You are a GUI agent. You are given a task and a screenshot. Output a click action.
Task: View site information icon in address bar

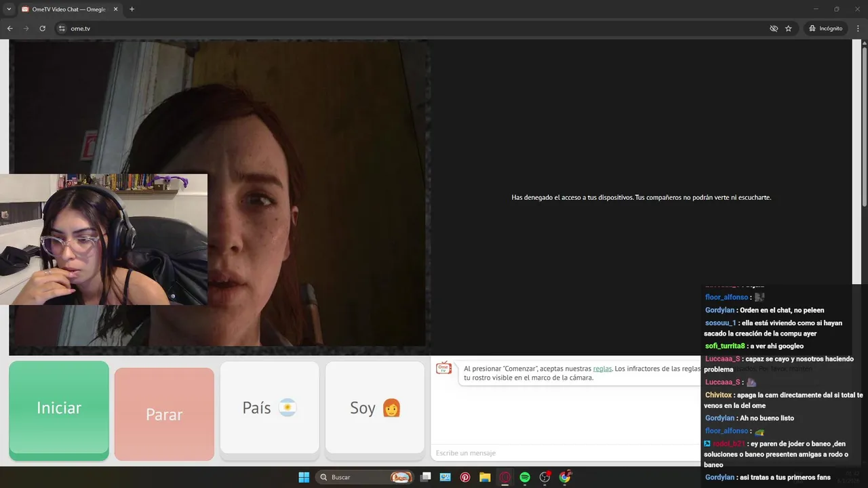tap(62, 28)
